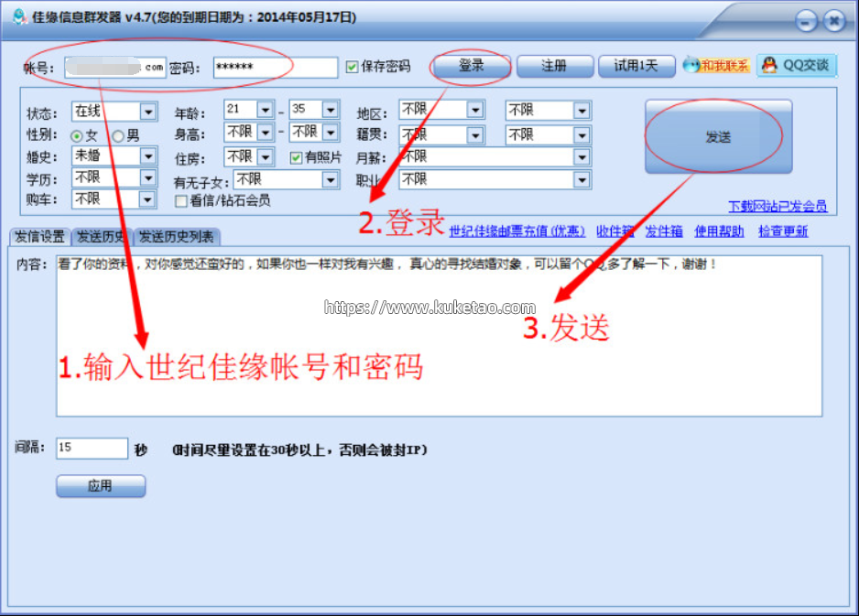Open the 购车 dropdown

click(x=114, y=200)
